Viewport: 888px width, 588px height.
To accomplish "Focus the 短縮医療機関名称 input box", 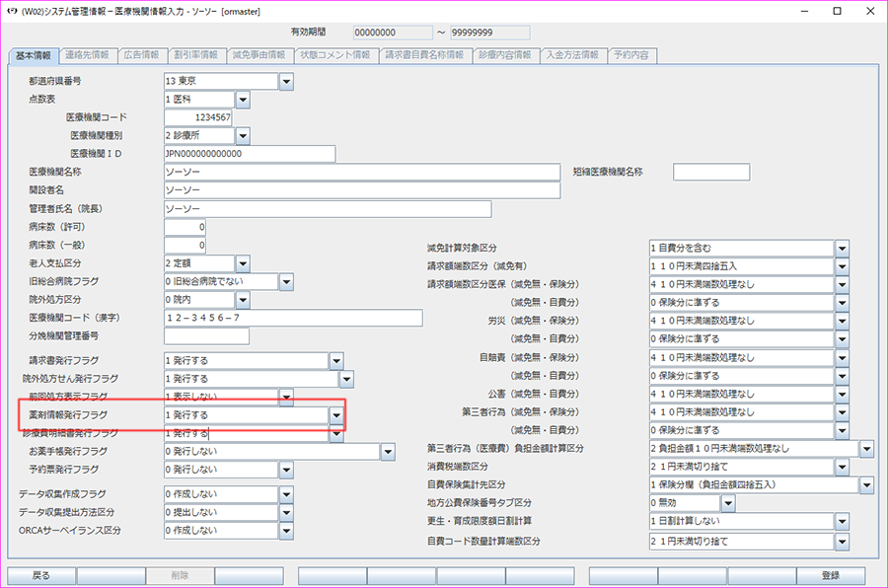I will 710,173.
